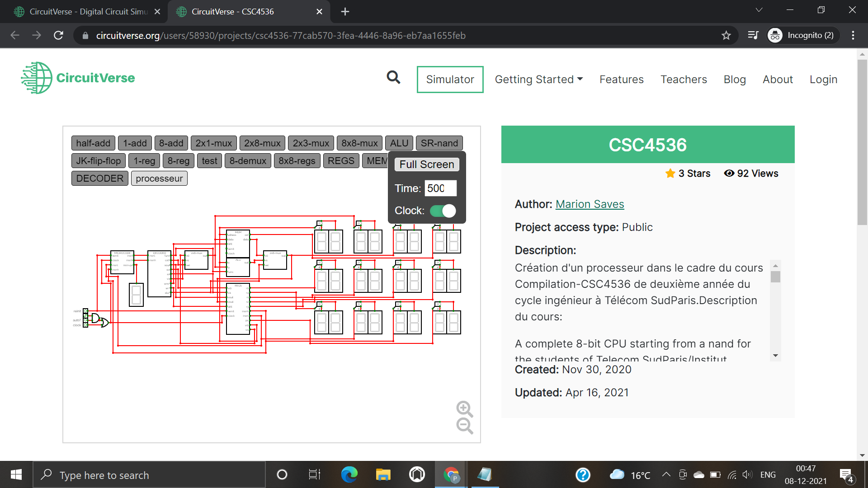Open the browser three-dot menu
This screenshot has height=488, width=868.
tap(854, 35)
